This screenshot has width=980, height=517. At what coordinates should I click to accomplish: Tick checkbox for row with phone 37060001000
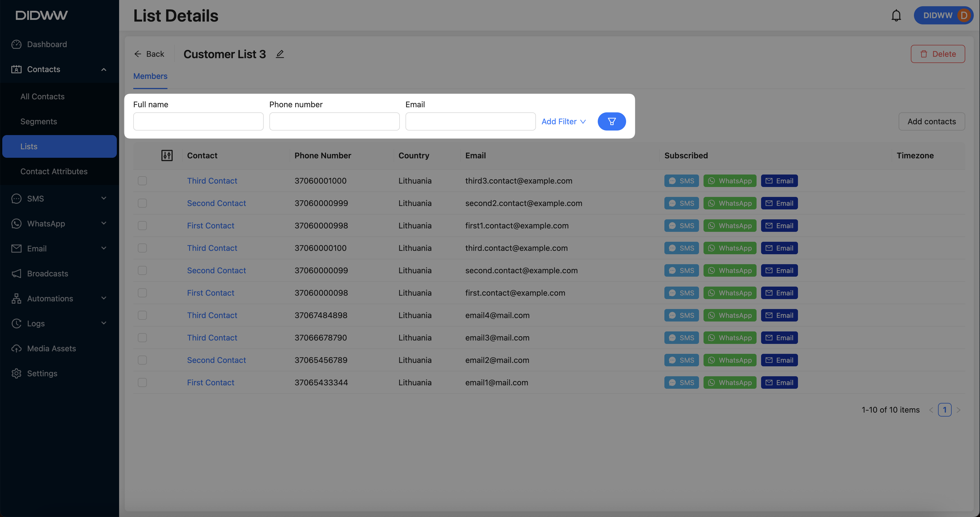[x=142, y=181]
